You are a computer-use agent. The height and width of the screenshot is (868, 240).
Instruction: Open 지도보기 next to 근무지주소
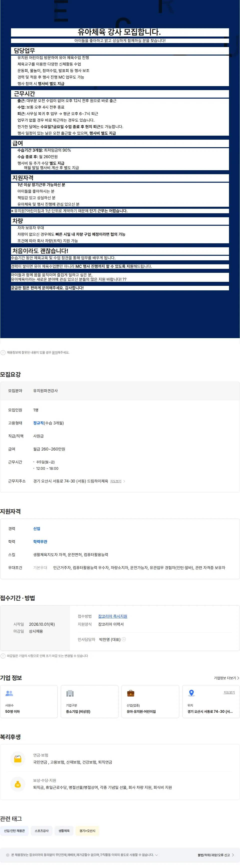(x=116, y=481)
